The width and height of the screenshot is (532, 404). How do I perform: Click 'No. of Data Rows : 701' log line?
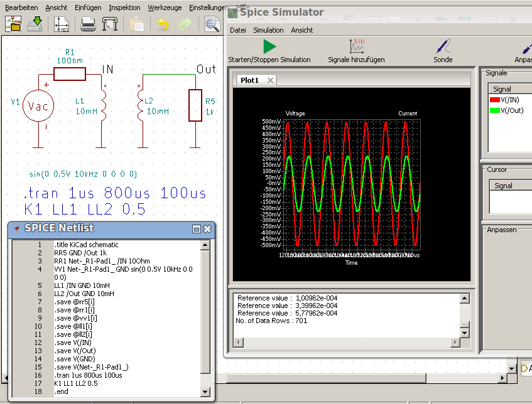pyautogui.click(x=271, y=321)
